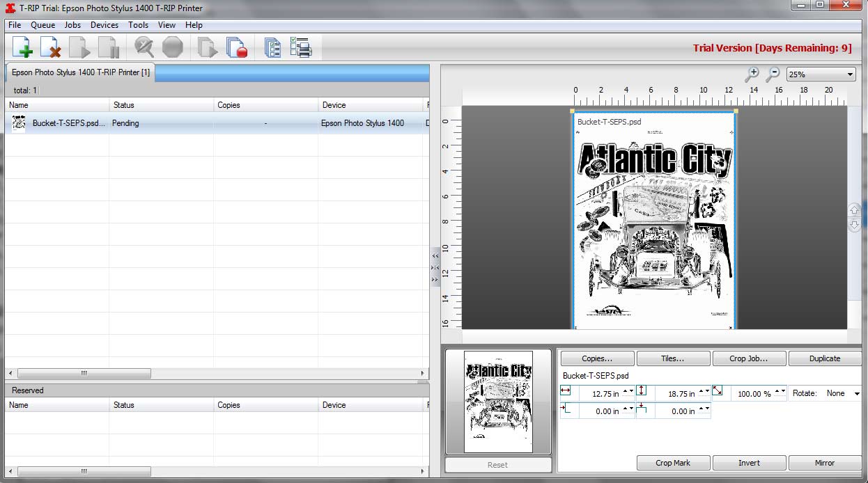Zoom in with the plus magnifier

pos(752,74)
